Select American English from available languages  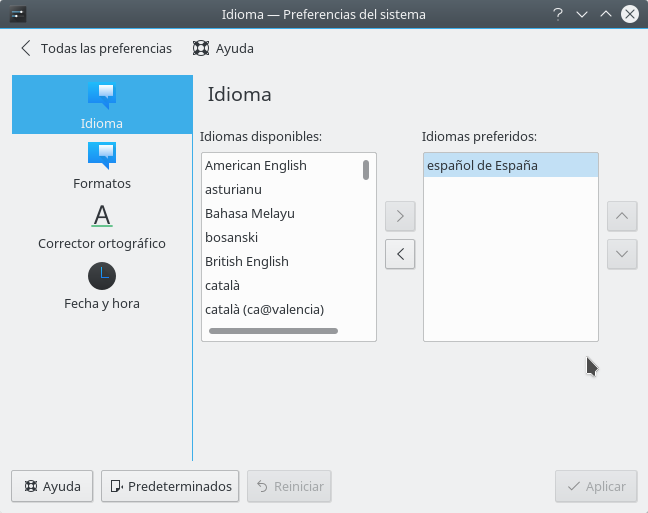256,166
